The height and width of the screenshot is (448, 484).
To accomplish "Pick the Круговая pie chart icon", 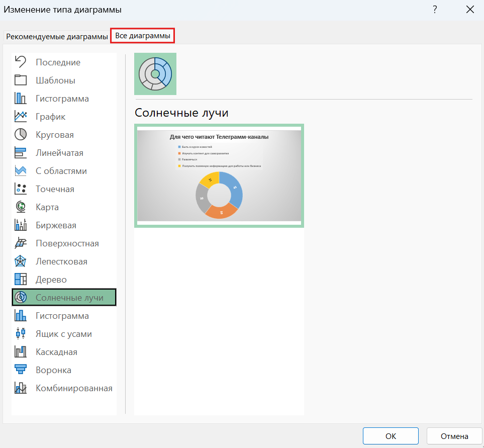I will pyautogui.click(x=21, y=135).
